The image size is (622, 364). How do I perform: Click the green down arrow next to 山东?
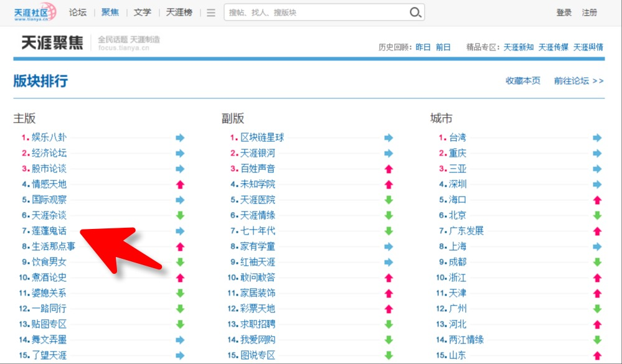point(596,355)
